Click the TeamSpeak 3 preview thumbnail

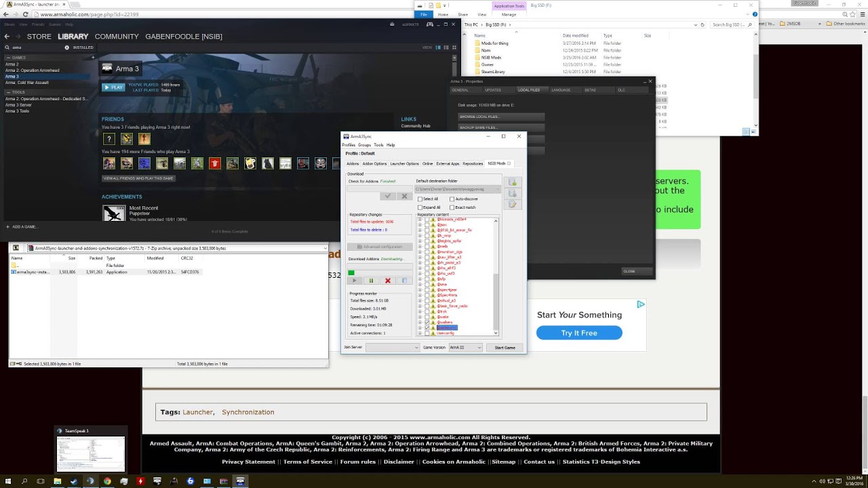pos(91,453)
